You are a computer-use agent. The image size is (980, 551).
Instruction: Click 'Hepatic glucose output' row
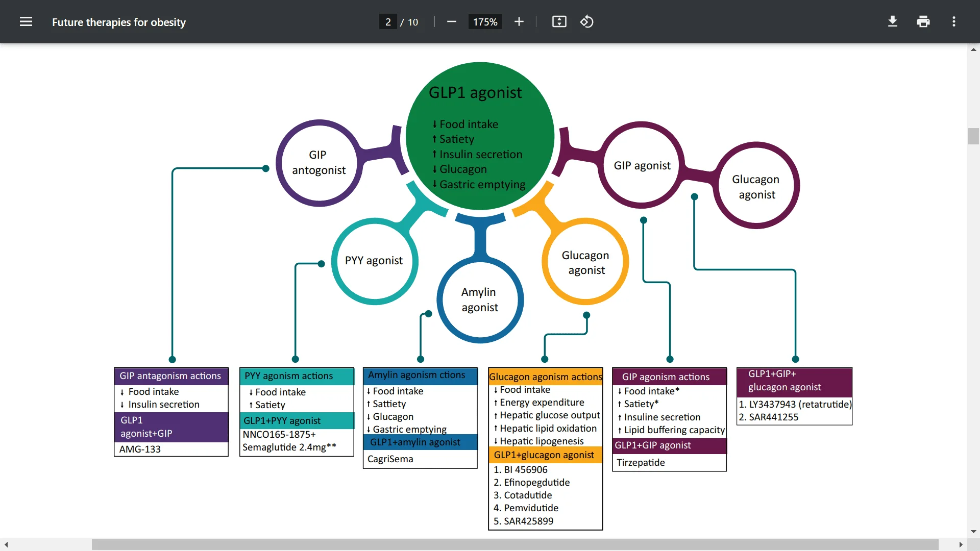(547, 415)
